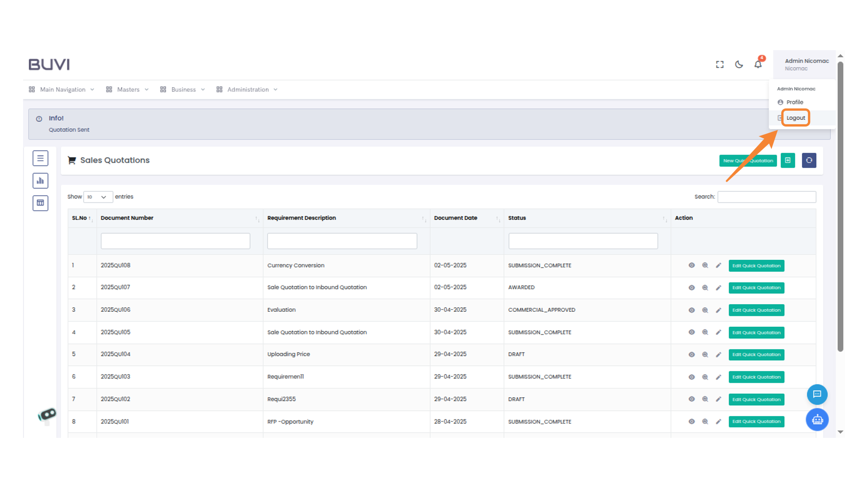The image size is (868, 488).
Task: Open the Masters dropdown menu
Action: [x=128, y=89]
